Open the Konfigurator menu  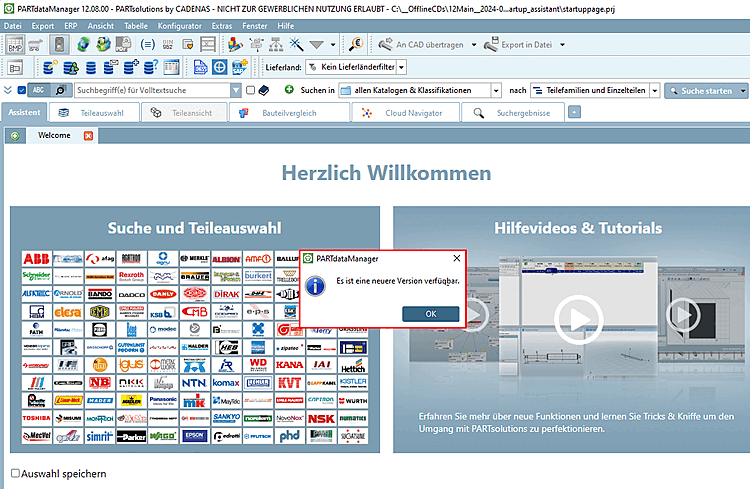[x=179, y=26]
